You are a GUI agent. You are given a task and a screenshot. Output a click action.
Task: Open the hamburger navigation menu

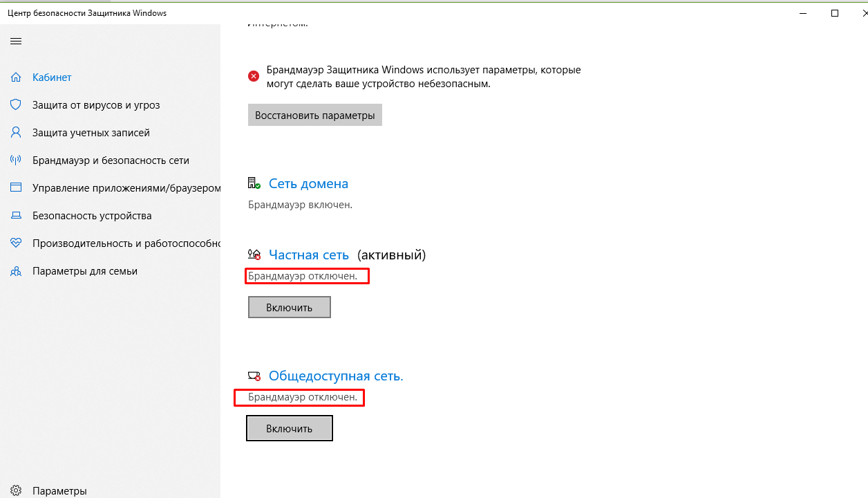16,41
